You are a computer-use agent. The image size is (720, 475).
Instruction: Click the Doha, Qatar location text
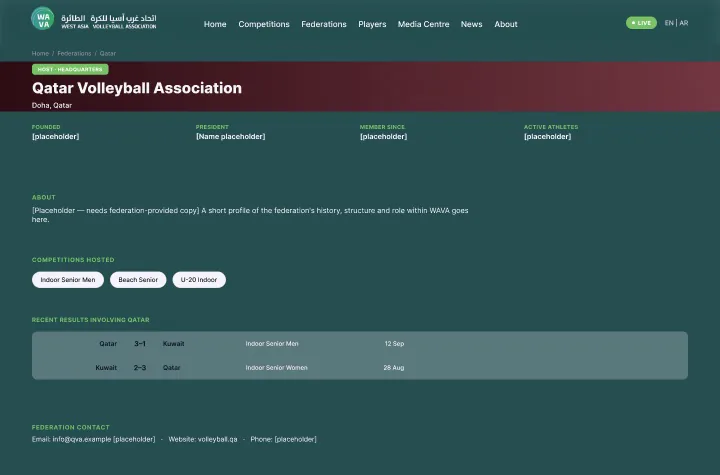click(x=52, y=105)
